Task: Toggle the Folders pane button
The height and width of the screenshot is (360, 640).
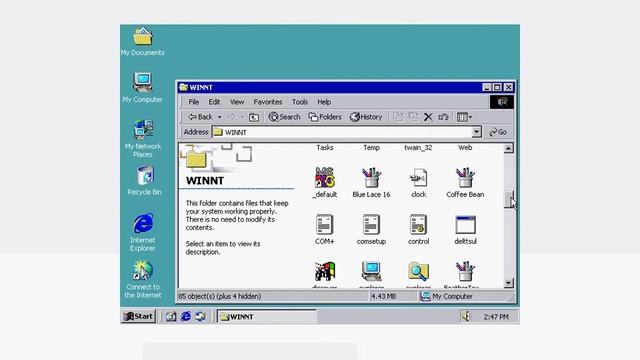Action: point(325,118)
